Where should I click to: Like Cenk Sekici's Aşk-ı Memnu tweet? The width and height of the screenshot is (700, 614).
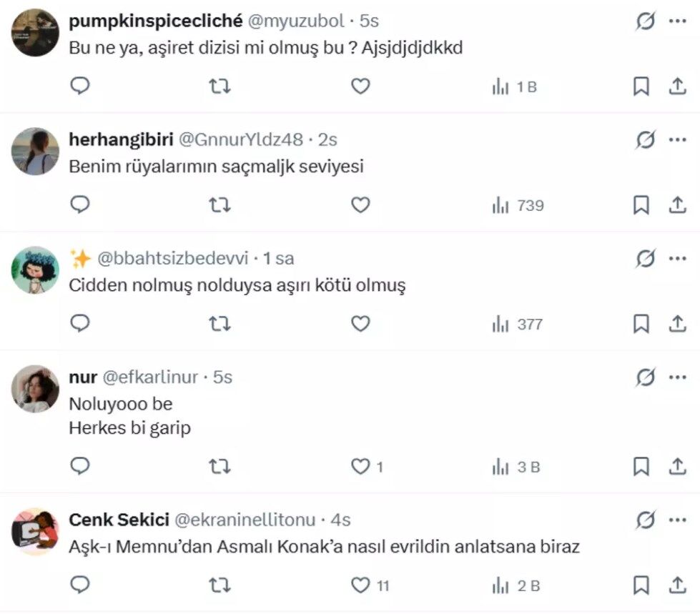pyautogui.click(x=361, y=586)
